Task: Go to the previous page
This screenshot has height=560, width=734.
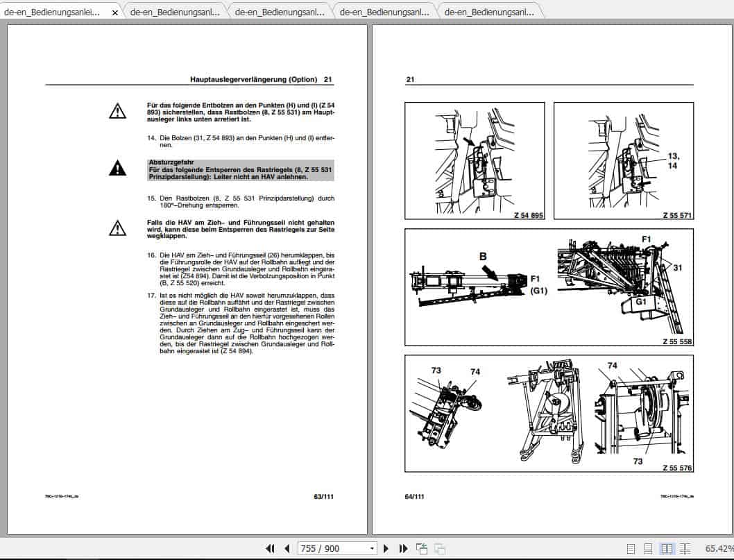Action: (287, 548)
